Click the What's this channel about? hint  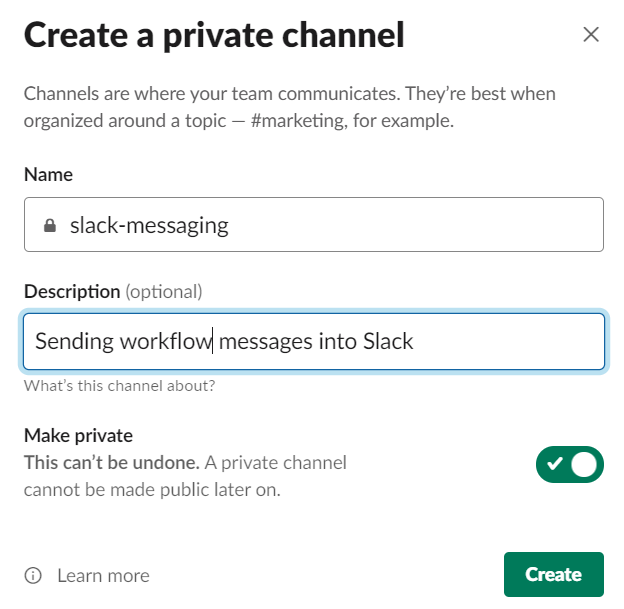pos(119,386)
